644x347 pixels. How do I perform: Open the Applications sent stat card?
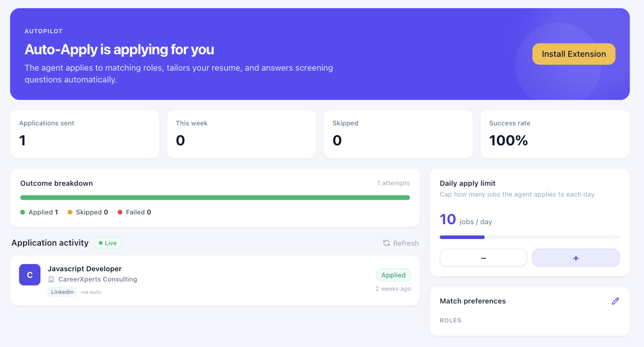(85, 134)
